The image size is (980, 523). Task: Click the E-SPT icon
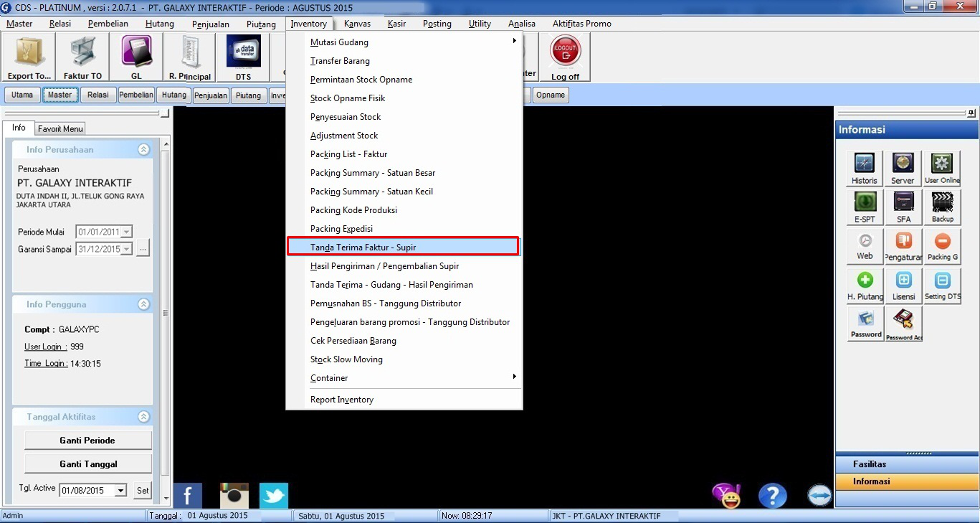tap(865, 207)
